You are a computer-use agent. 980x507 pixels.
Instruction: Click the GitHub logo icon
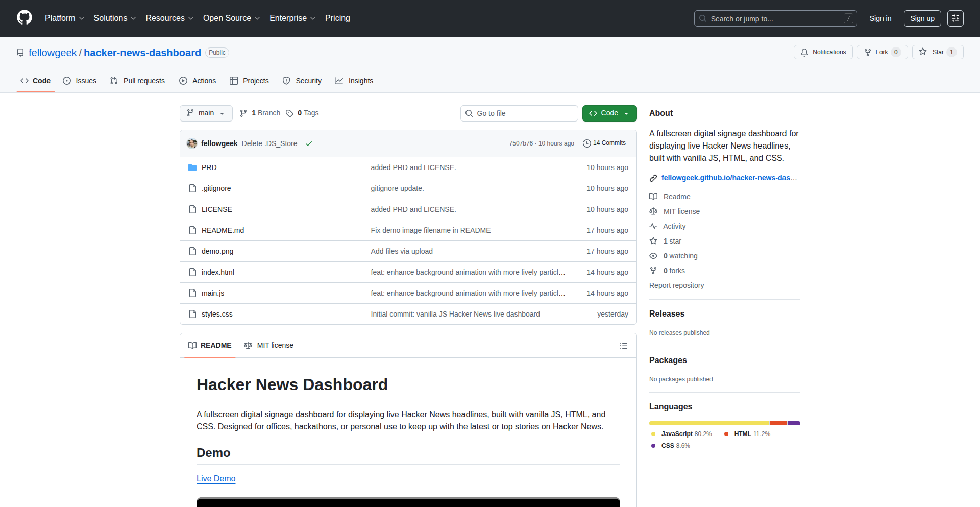(x=24, y=18)
